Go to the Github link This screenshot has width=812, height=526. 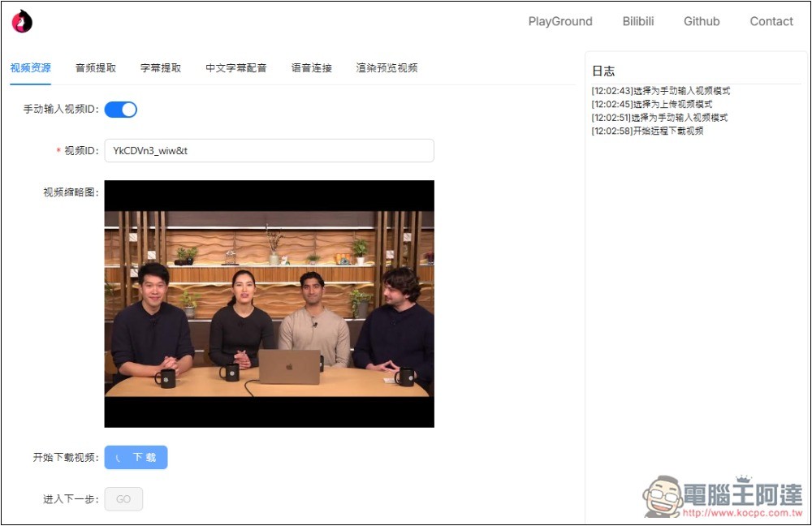click(x=702, y=22)
